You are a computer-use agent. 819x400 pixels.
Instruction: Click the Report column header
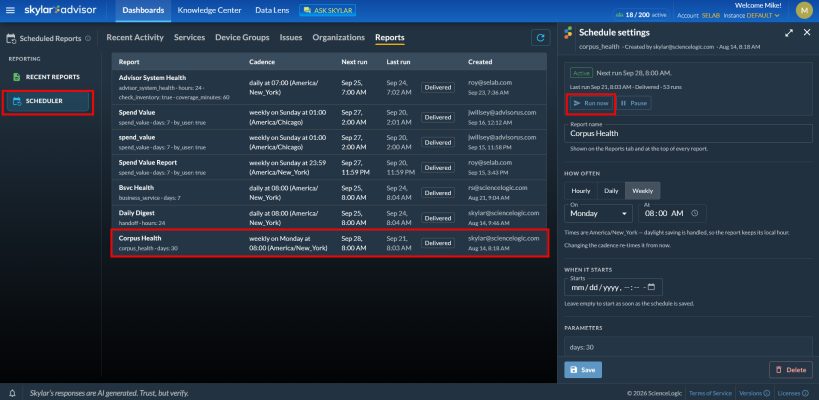129,62
